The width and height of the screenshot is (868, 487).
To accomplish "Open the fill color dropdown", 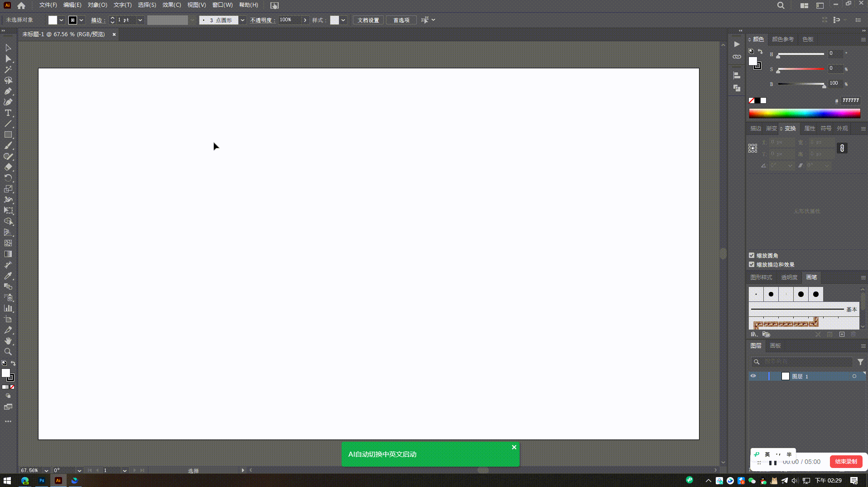I will click(61, 20).
